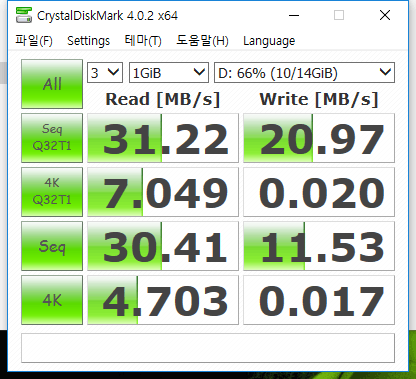Select the 31.22 Seq Q32T1 read result
Image resolution: width=416 pixels, height=379 pixels.
(x=163, y=138)
